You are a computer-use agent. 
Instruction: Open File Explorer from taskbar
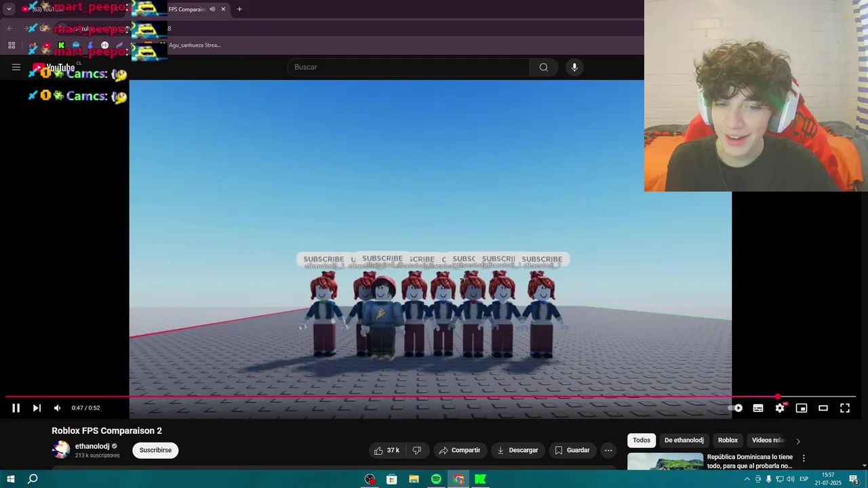(x=414, y=479)
